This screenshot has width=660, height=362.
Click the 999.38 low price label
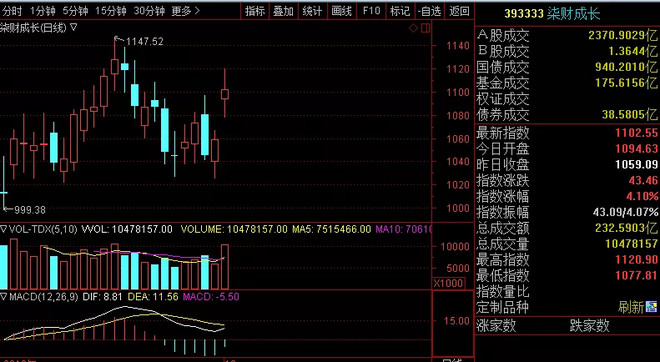pyautogui.click(x=29, y=210)
